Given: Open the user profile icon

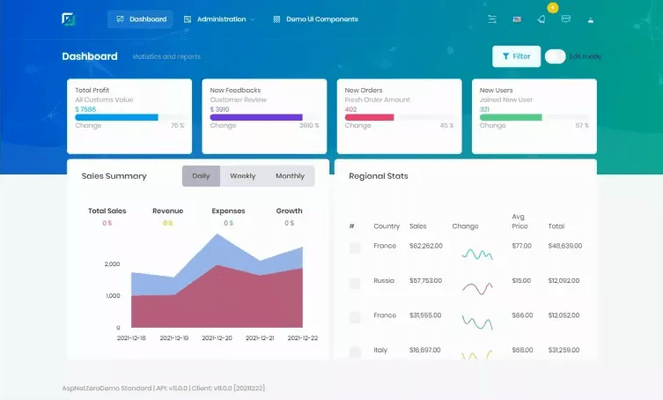Looking at the screenshot, I should click(x=591, y=19).
